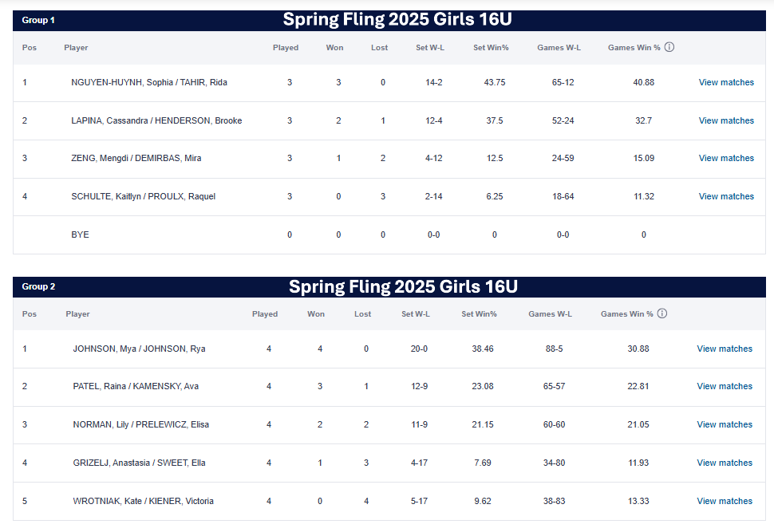Click the Games W-L header in Group 1
Screen dimensions: 774x532
point(559,48)
